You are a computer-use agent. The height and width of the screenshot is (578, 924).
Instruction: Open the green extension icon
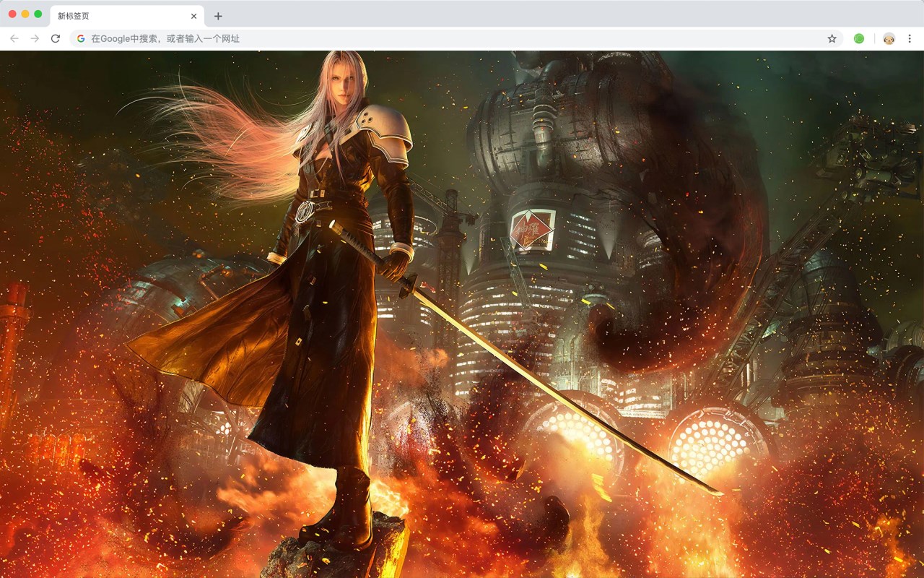[x=859, y=38]
